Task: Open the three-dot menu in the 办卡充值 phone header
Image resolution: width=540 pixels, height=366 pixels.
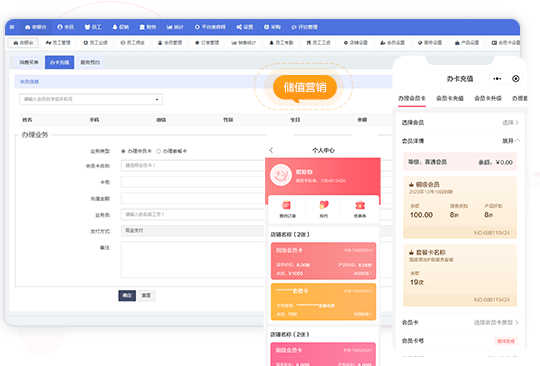Action: tap(497, 79)
